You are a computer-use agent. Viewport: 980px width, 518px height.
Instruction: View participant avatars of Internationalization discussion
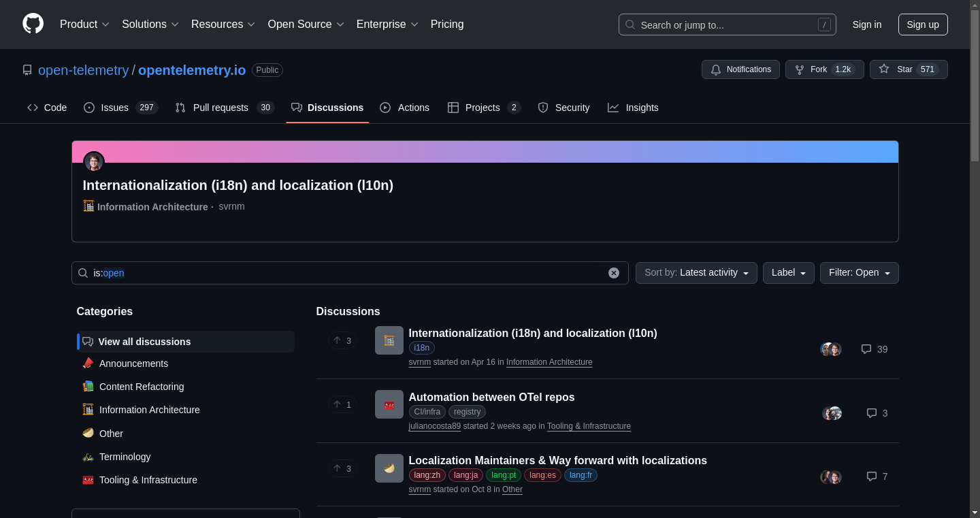[831, 349]
